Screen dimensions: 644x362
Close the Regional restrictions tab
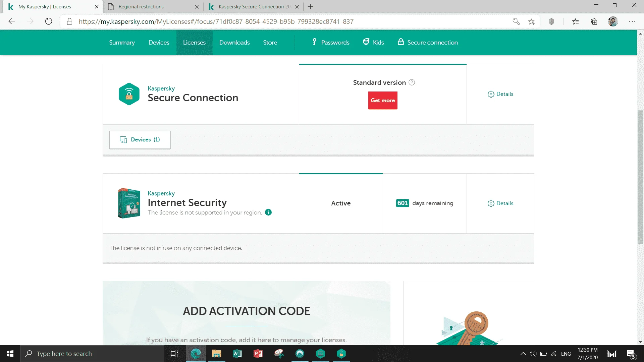click(x=197, y=7)
